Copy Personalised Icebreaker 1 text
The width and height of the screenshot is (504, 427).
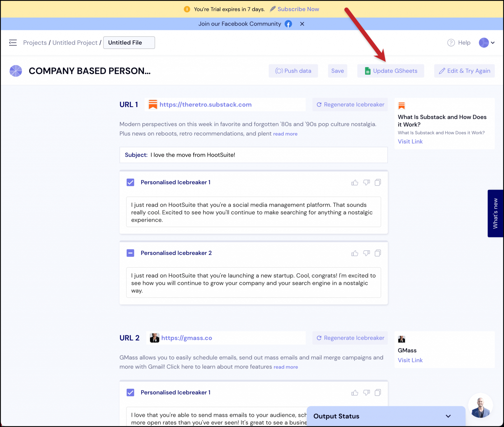(378, 182)
